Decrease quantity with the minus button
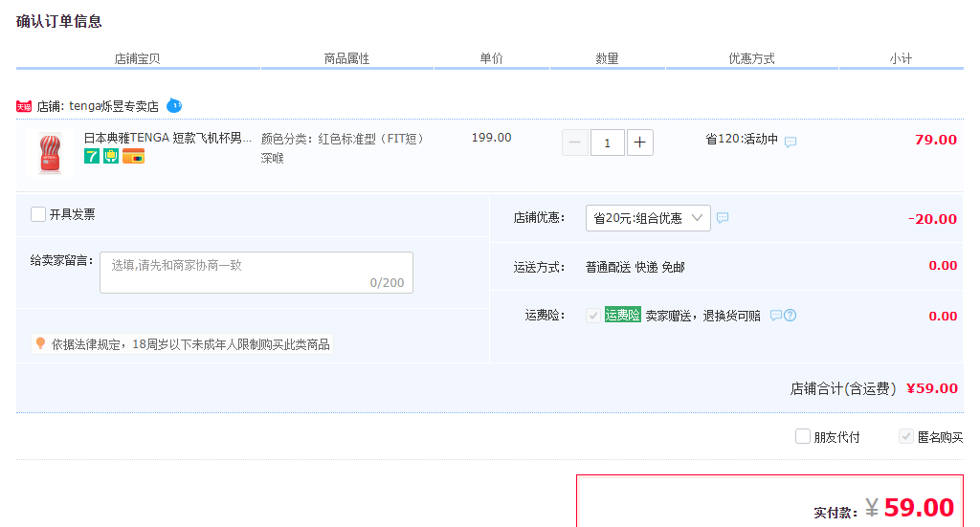The image size is (980, 527). tap(575, 143)
